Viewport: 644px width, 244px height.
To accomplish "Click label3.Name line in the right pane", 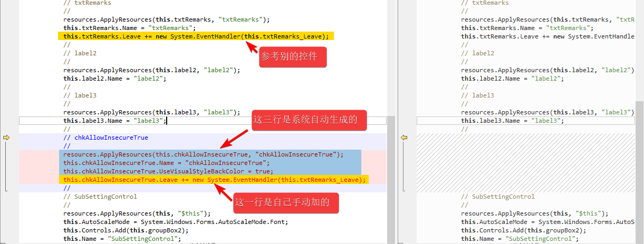I will click(x=512, y=121).
